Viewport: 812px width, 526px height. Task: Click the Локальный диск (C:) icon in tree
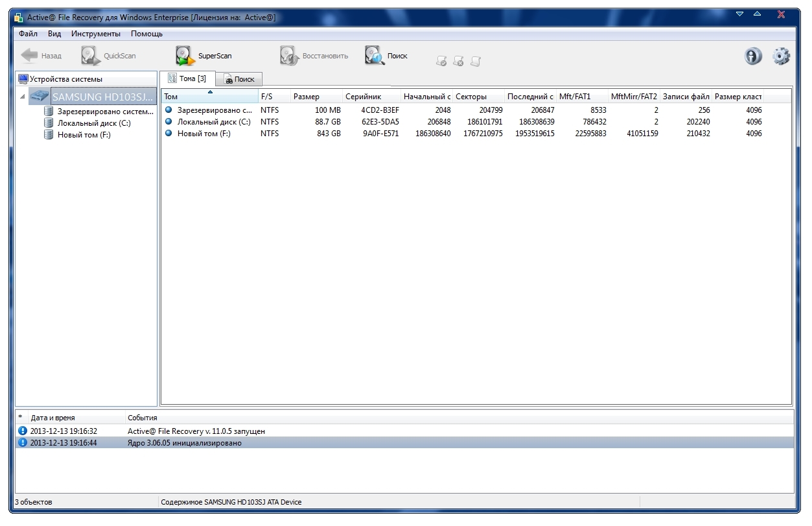tap(49, 123)
